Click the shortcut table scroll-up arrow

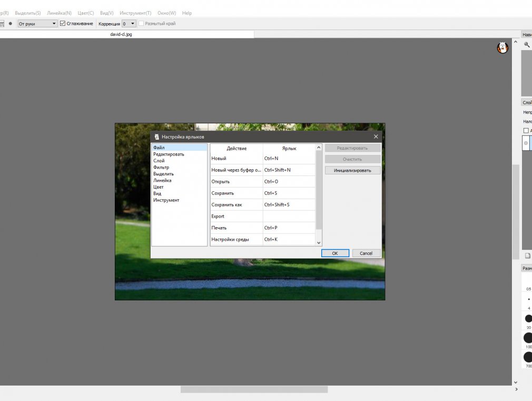pyautogui.click(x=319, y=148)
